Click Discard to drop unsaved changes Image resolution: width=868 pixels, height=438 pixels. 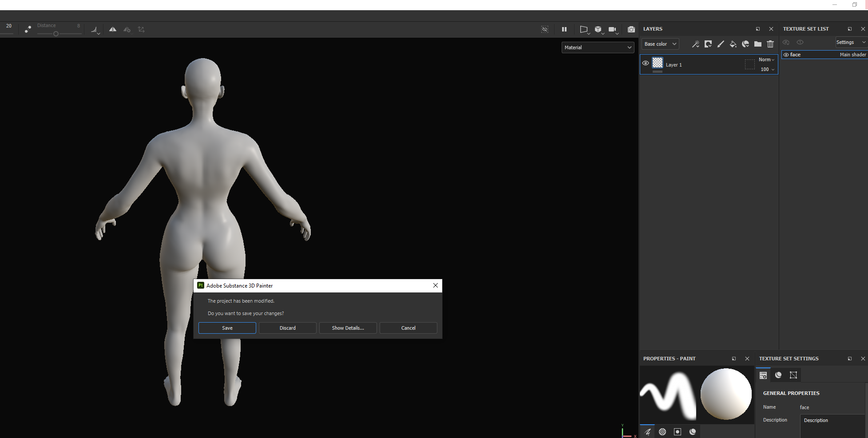[x=287, y=328]
